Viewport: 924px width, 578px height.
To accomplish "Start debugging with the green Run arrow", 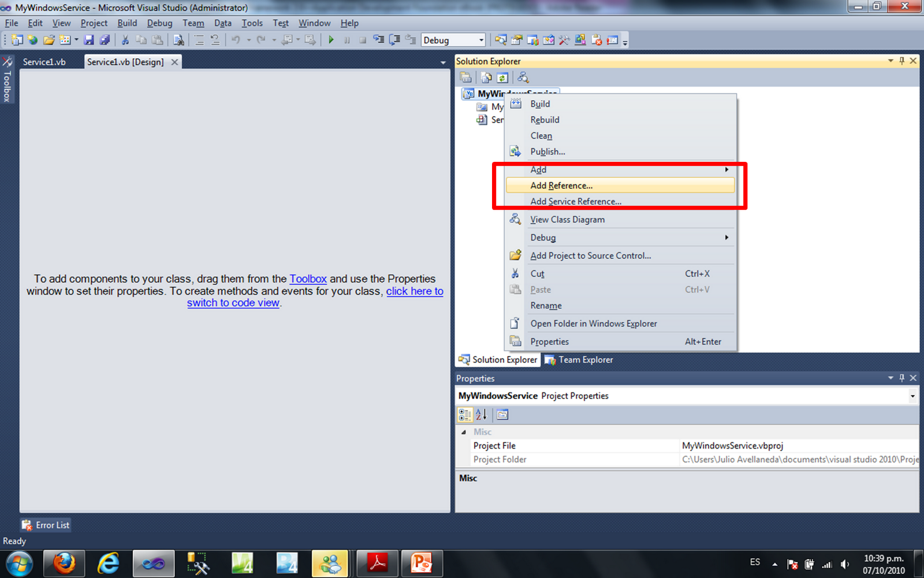I will [331, 40].
